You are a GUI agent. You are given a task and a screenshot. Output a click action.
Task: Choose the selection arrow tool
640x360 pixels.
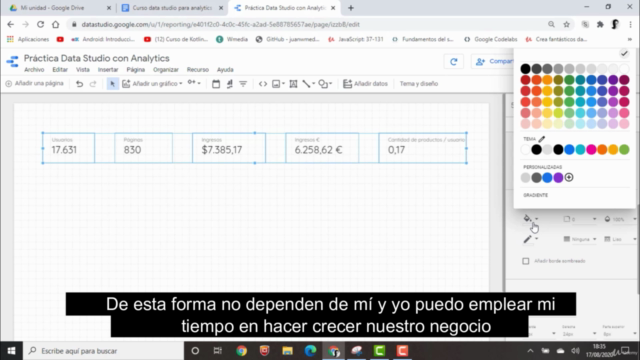pos(112,84)
